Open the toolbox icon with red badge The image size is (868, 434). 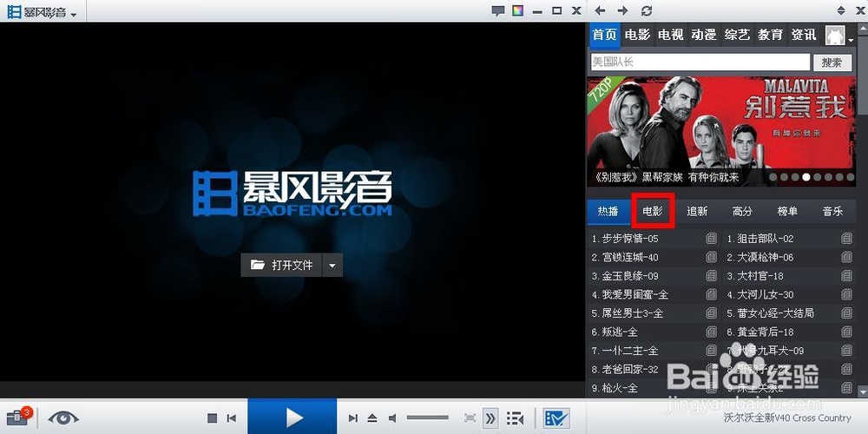coord(19,417)
